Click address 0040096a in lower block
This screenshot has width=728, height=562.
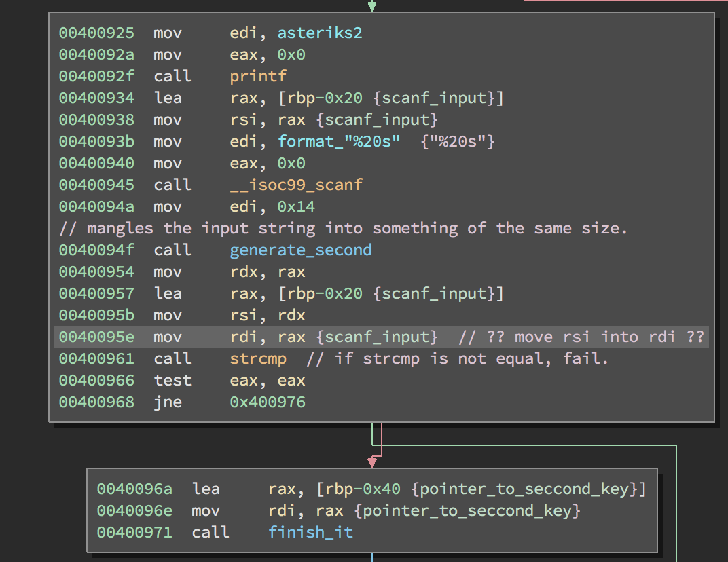(134, 489)
